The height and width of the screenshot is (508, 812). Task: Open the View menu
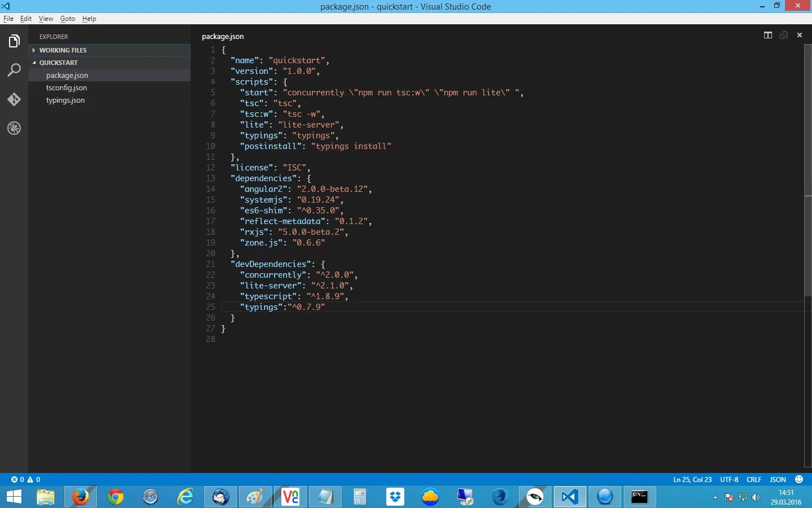(46, 19)
